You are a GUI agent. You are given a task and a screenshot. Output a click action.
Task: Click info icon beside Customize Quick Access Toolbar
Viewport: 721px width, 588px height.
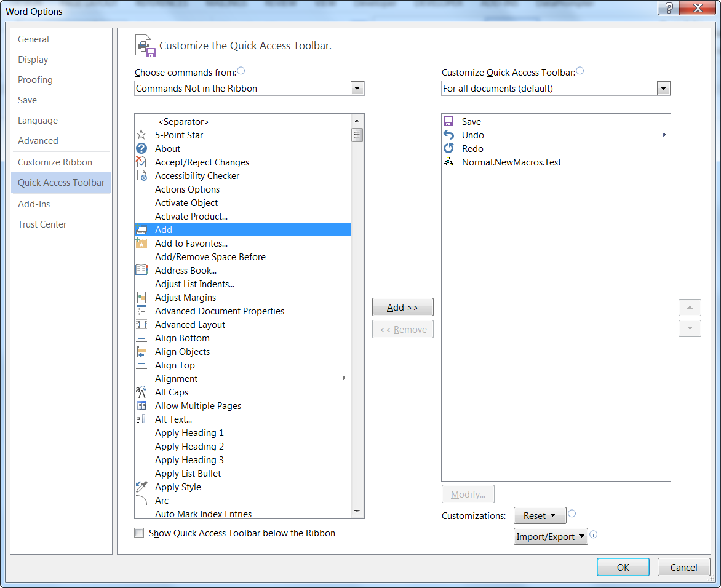tap(580, 71)
